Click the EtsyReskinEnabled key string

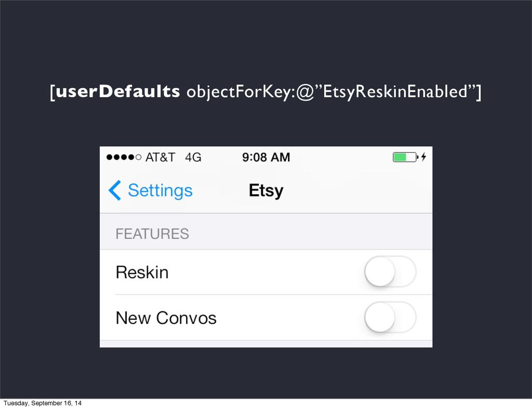[x=395, y=92]
